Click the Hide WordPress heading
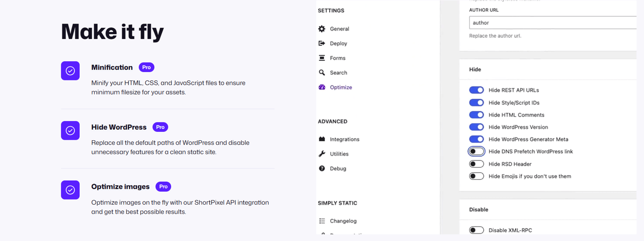The width and height of the screenshot is (644, 241). [119, 127]
